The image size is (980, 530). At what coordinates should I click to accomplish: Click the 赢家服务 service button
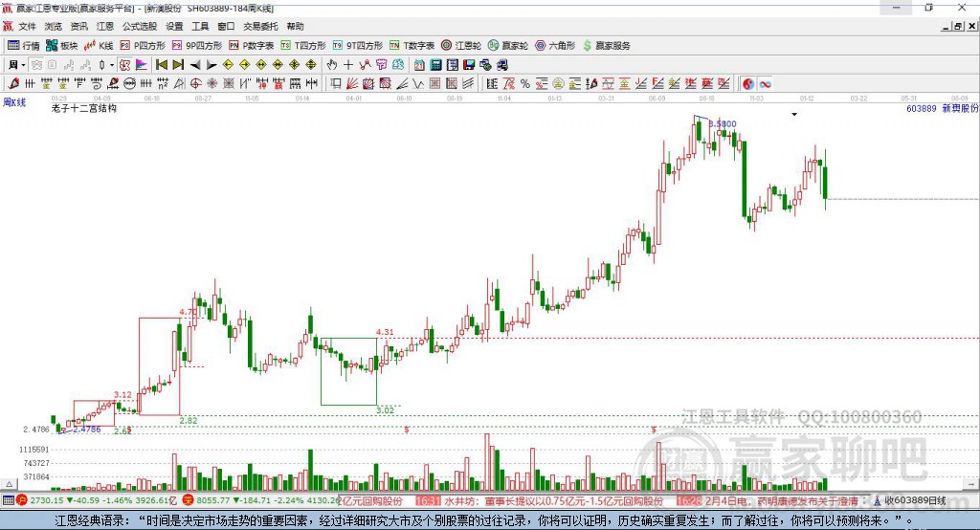click(607, 46)
